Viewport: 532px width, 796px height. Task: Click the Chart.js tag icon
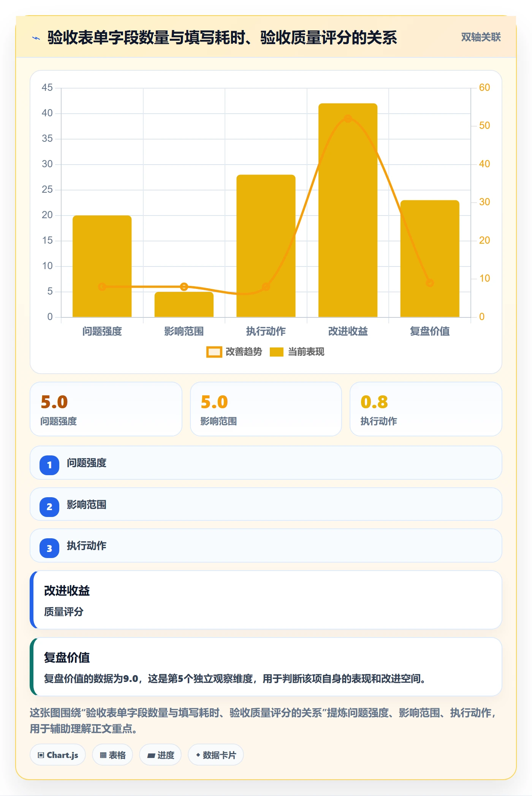[41, 755]
